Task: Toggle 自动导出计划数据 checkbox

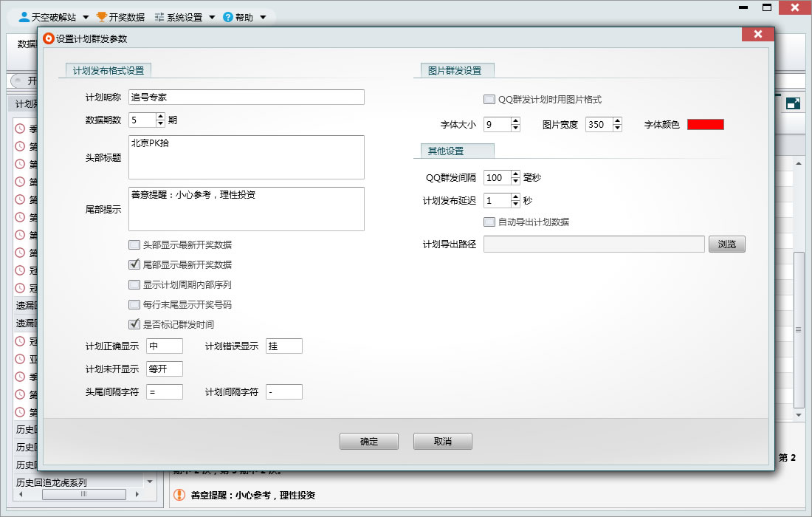Action: (489, 222)
